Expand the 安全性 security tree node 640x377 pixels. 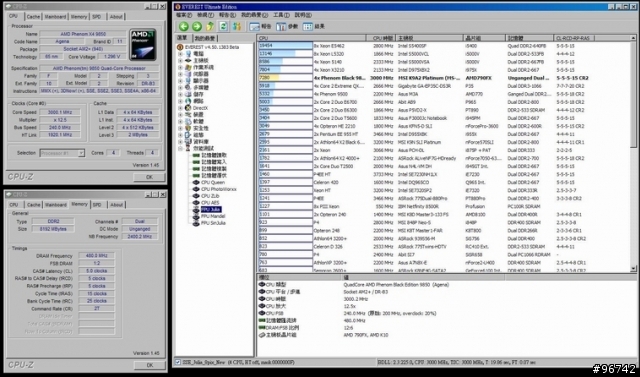point(180,128)
